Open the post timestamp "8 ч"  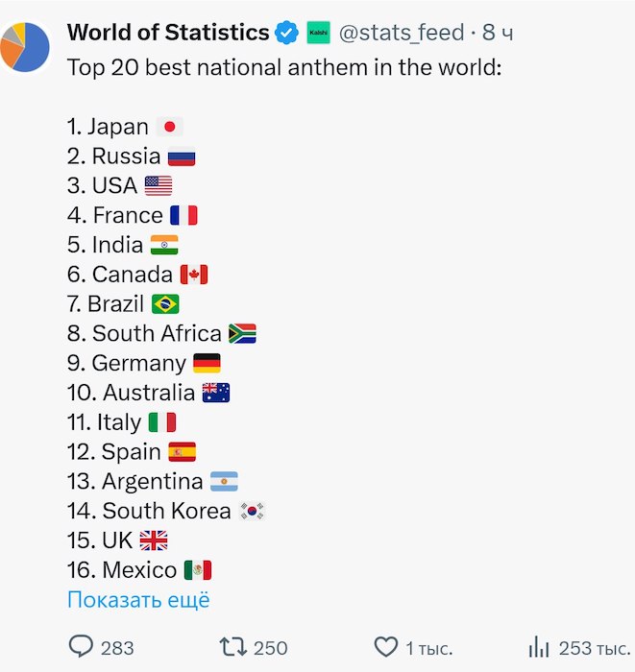(x=498, y=34)
